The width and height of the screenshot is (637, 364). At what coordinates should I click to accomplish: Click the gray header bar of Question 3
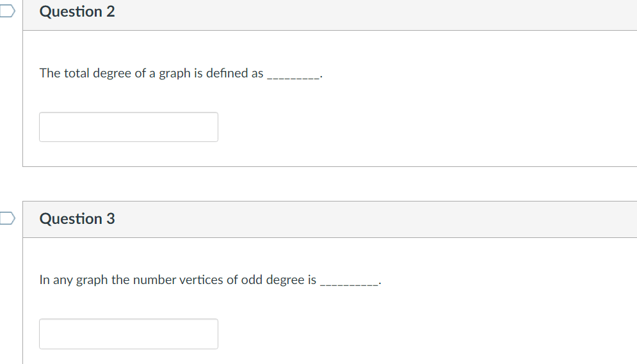click(330, 219)
